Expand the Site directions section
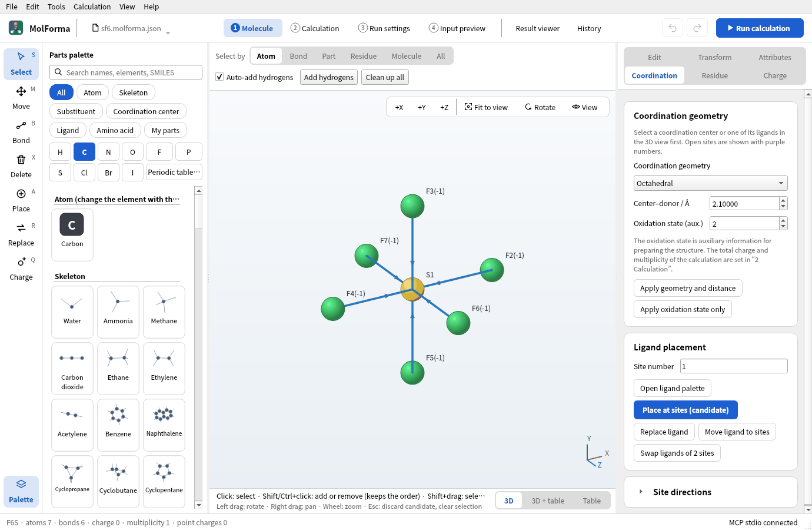This screenshot has height=530, width=812. click(710, 492)
